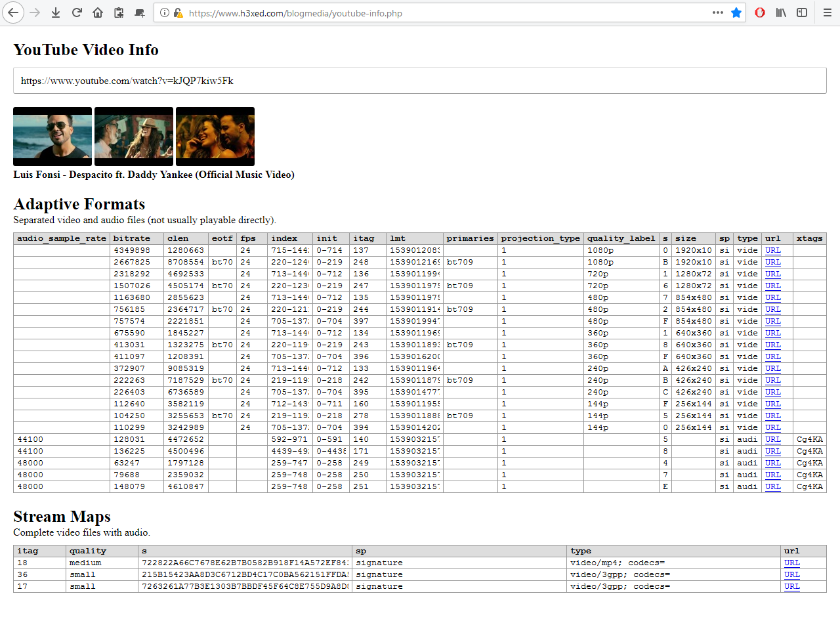The height and width of the screenshot is (621, 840).
Task: Click the padlock warning icon
Action: (x=178, y=12)
